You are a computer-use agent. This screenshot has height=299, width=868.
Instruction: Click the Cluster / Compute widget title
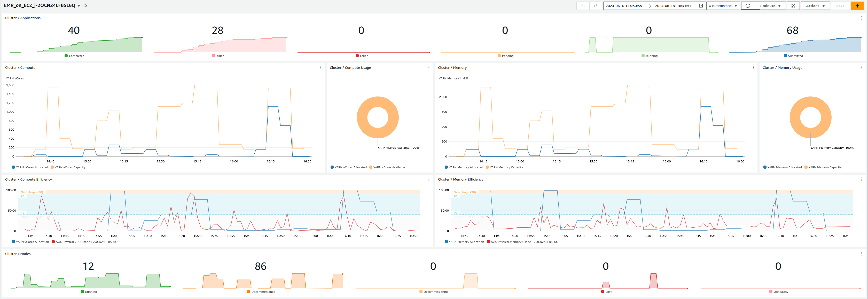pos(20,68)
